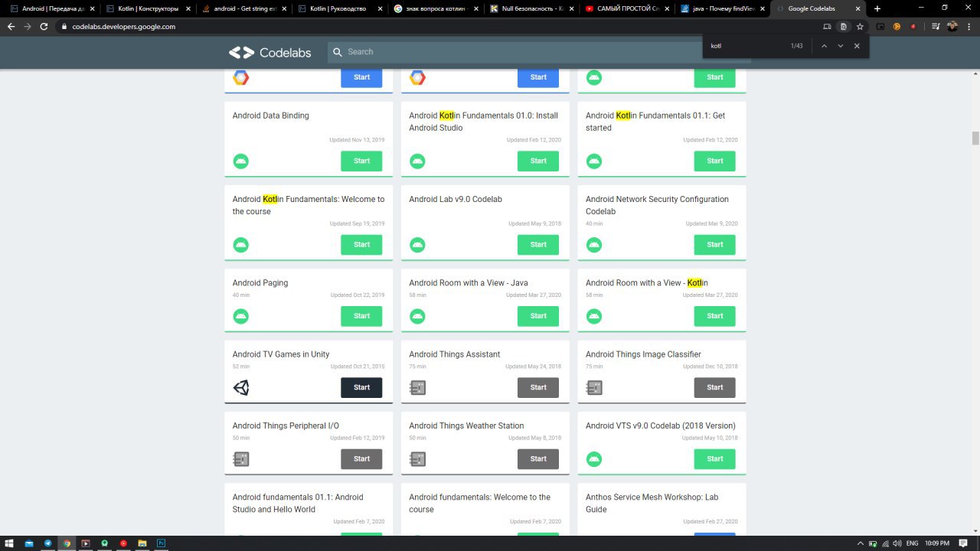
Task: Click the Android icon on Android Data Binding card
Action: [240, 161]
